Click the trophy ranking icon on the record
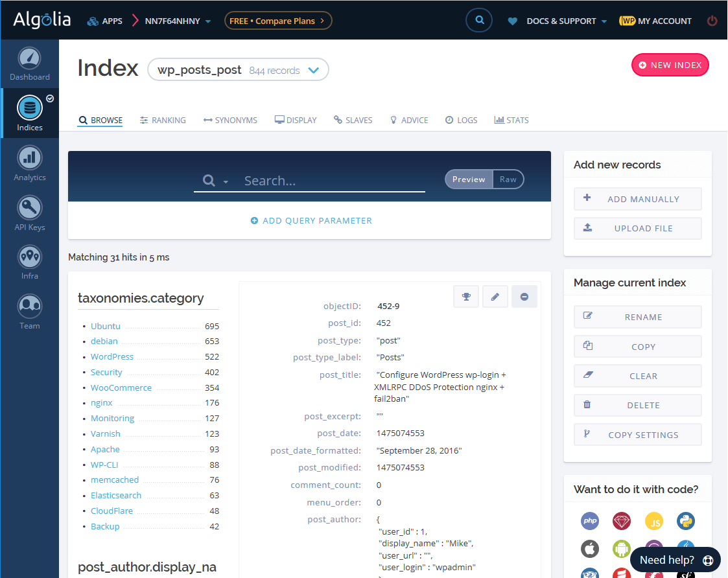Viewport: 728px width, 578px height. 465,296
